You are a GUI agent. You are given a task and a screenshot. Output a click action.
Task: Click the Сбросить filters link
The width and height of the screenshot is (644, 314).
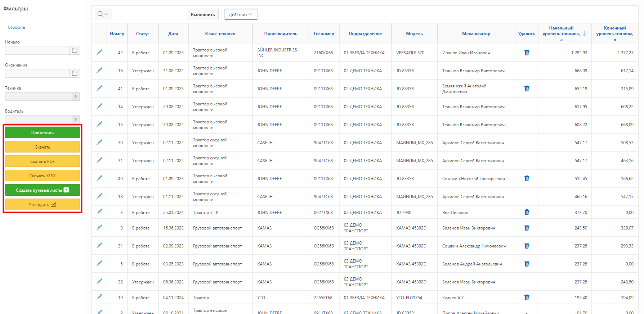[17, 27]
